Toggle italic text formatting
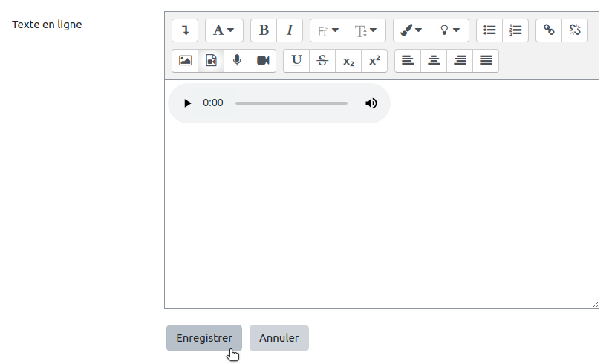 click(290, 30)
